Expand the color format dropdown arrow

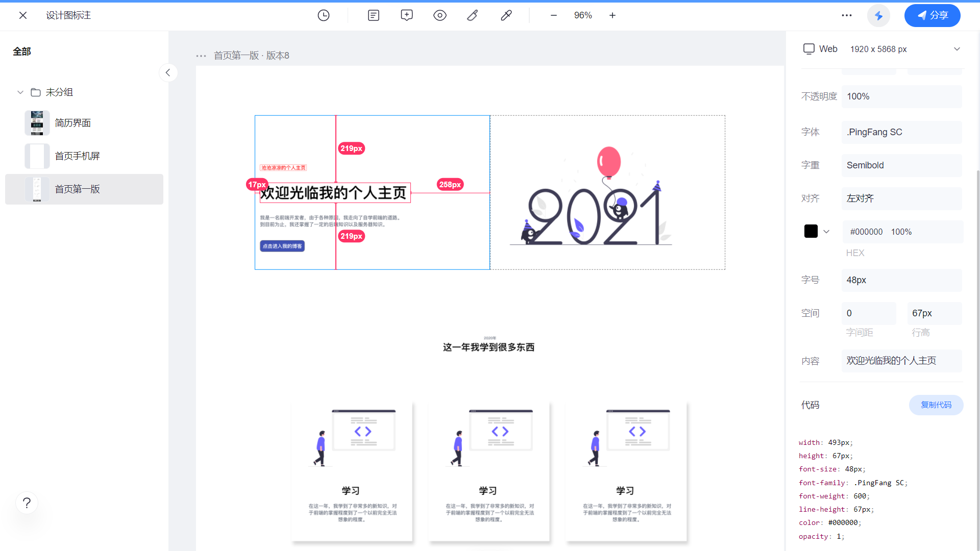[826, 232]
